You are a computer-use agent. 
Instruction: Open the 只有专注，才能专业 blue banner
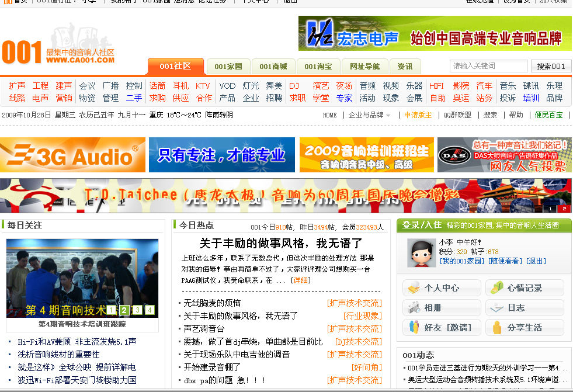click(x=222, y=155)
